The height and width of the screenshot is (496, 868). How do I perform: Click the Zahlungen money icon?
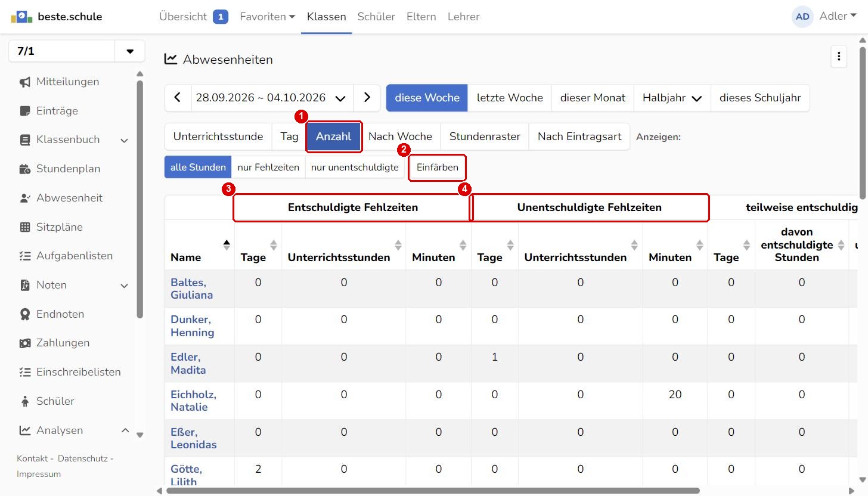click(25, 343)
